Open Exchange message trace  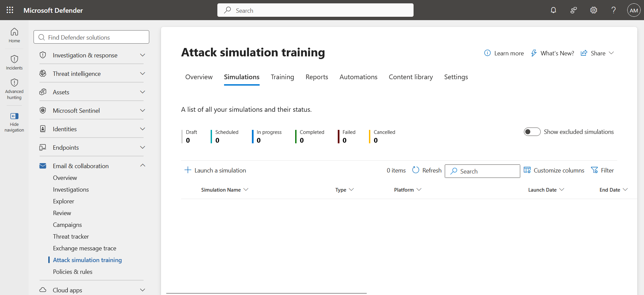[85, 248]
